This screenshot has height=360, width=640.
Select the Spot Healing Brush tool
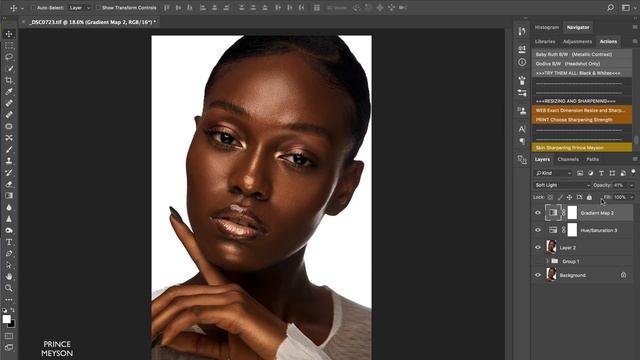9,103
